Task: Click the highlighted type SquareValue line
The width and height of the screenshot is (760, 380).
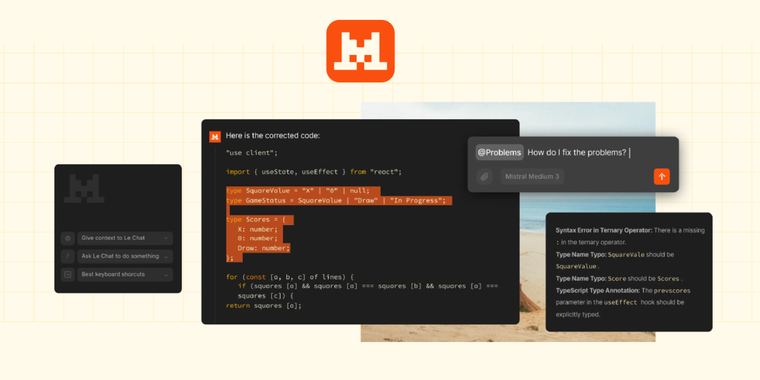Action: pos(303,190)
